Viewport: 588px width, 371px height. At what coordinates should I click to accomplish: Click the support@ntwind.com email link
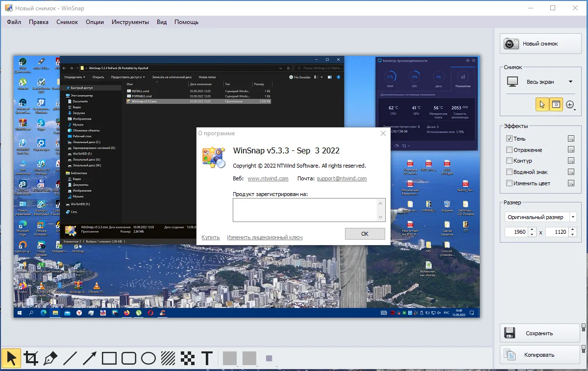click(x=342, y=178)
